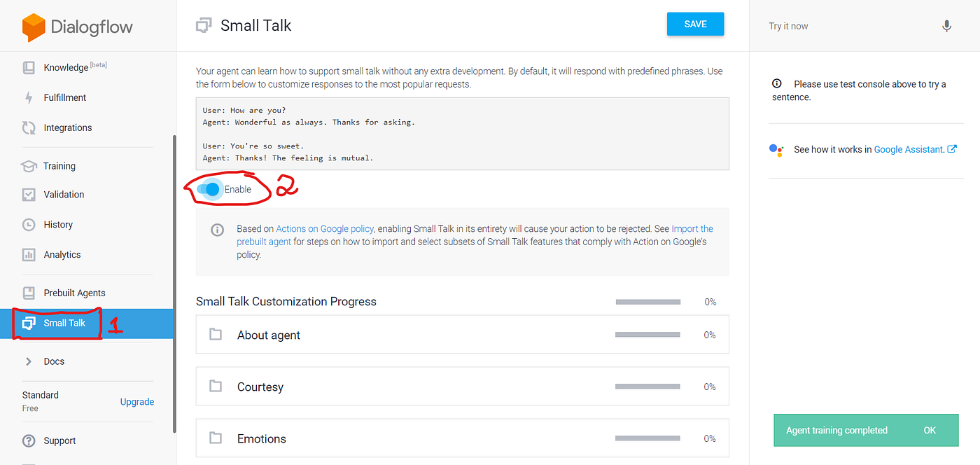Viewport: 980px width, 465px height.
Task: Expand the Docs section chevron
Action: [28, 361]
